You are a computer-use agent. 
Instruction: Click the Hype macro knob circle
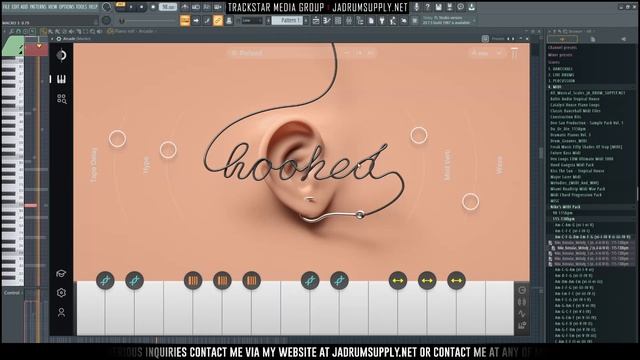point(168,150)
